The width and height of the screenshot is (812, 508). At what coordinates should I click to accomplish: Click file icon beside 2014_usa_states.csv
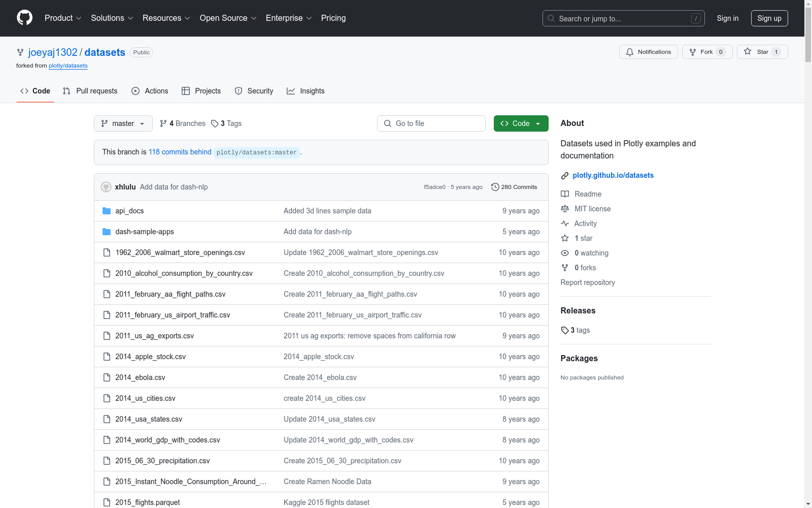pyautogui.click(x=107, y=419)
